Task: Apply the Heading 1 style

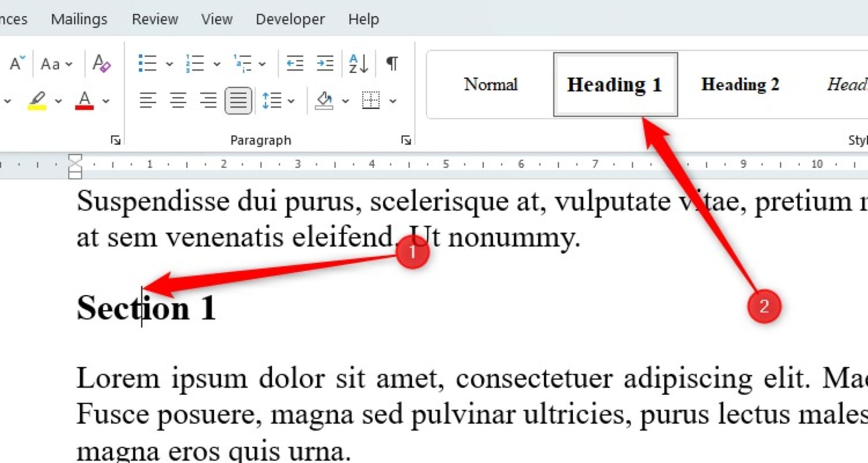Action: click(615, 85)
